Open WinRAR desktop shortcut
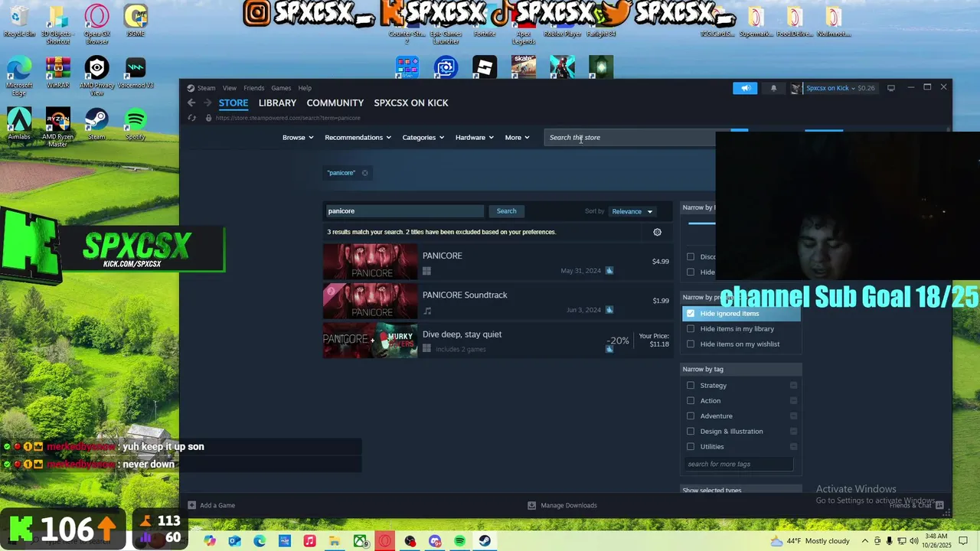The image size is (980, 551). click(x=57, y=73)
